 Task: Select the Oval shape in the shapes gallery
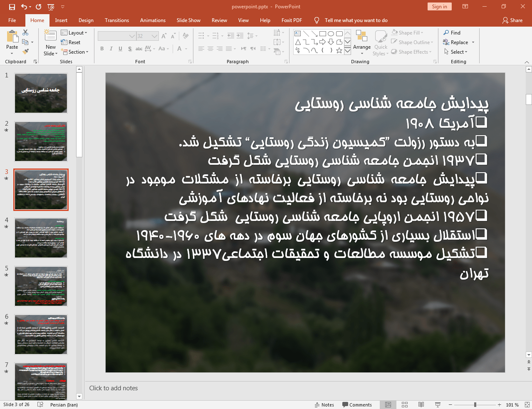pos(331,34)
